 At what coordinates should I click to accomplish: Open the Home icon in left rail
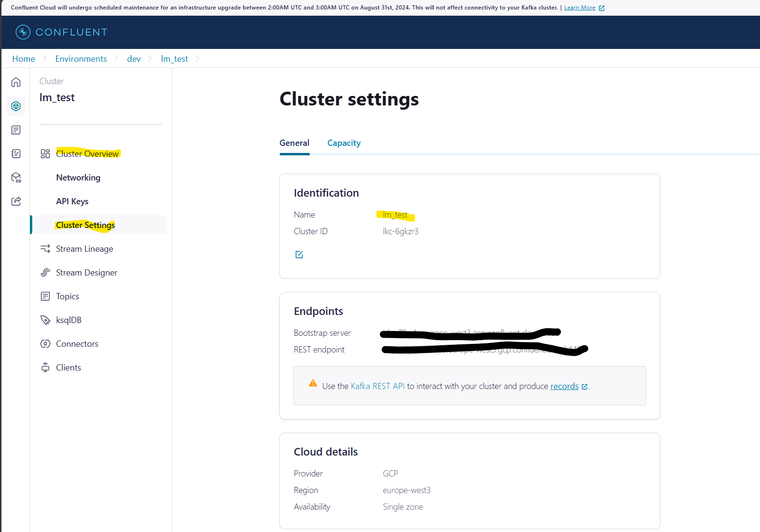pyautogui.click(x=16, y=82)
